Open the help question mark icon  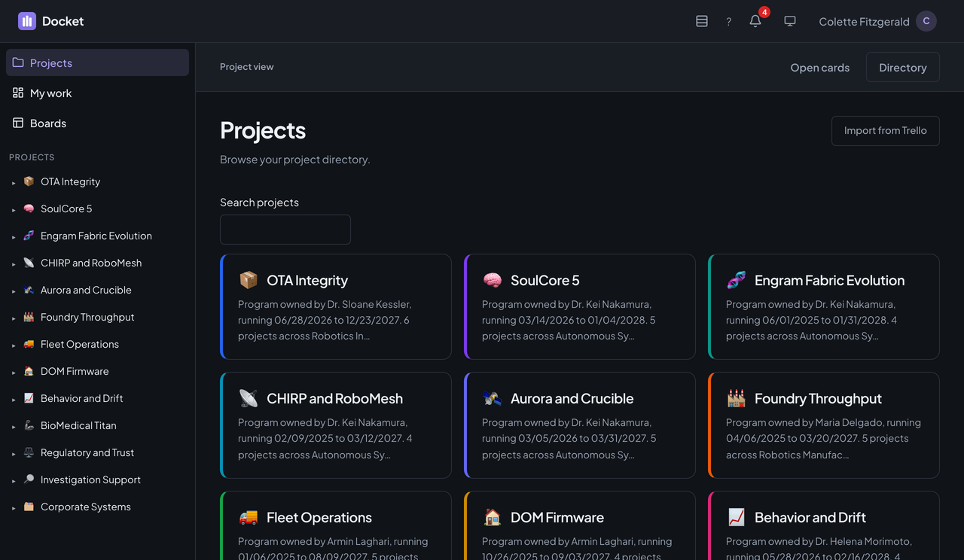click(x=728, y=22)
